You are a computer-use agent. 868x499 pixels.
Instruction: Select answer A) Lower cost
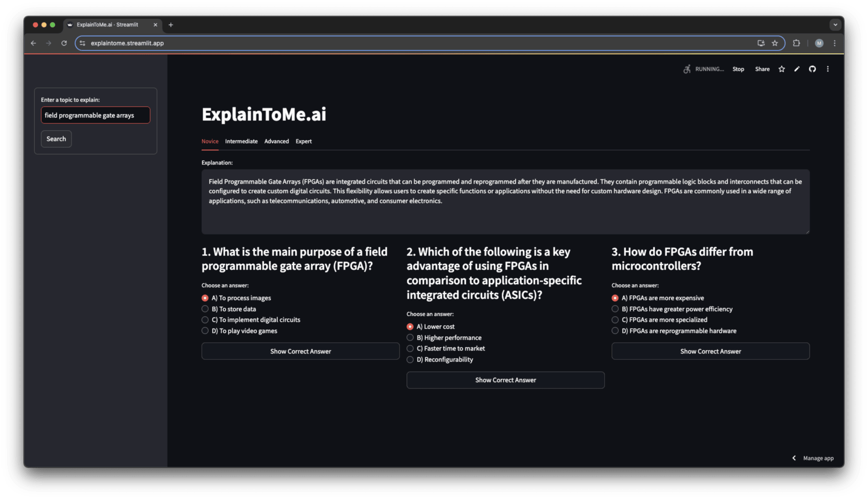click(431, 327)
